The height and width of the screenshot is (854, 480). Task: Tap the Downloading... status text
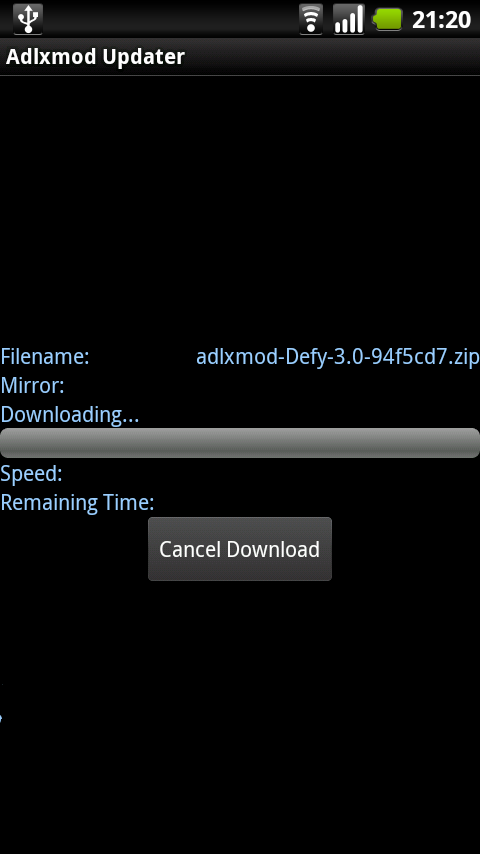(x=70, y=415)
